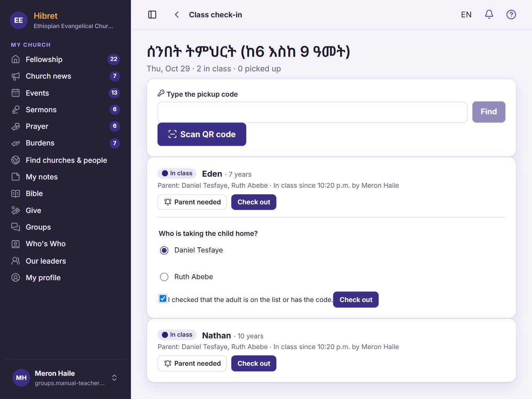Click the Find button
532x399 pixels.
489,112
